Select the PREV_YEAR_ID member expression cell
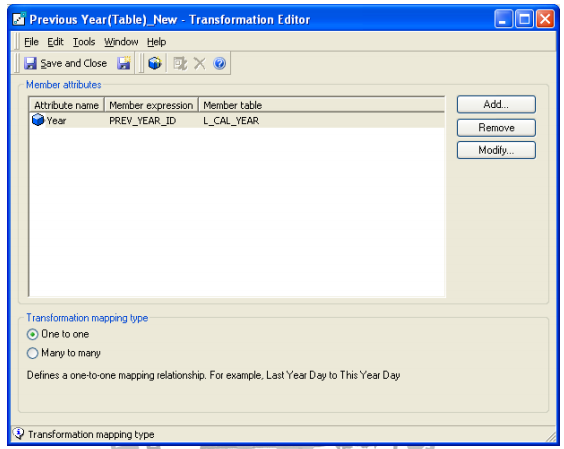This screenshot has height=449, width=564. point(142,121)
